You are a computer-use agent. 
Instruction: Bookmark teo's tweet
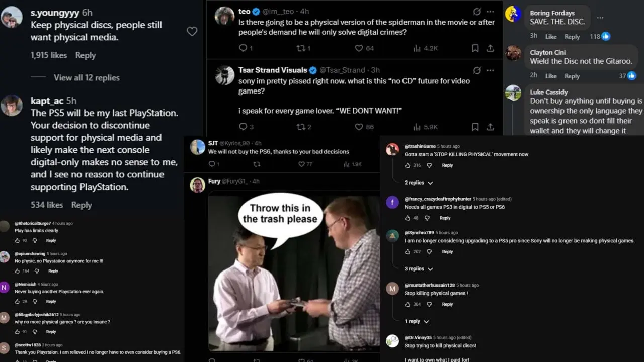tap(475, 48)
